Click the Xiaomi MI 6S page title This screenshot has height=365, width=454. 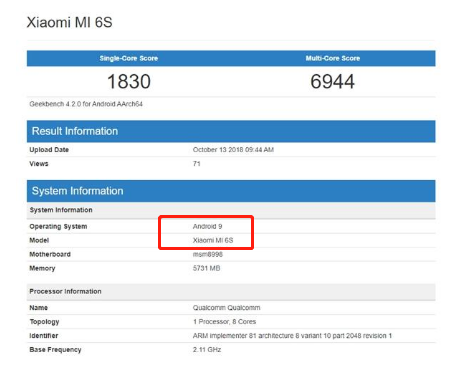pyautogui.click(x=69, y=22)
